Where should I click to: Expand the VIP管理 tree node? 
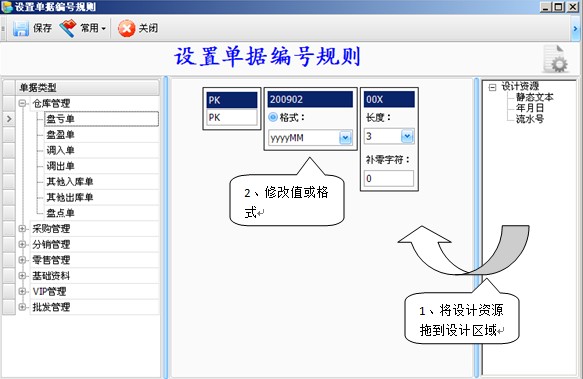pyautogui.click(x=22, y=291)
